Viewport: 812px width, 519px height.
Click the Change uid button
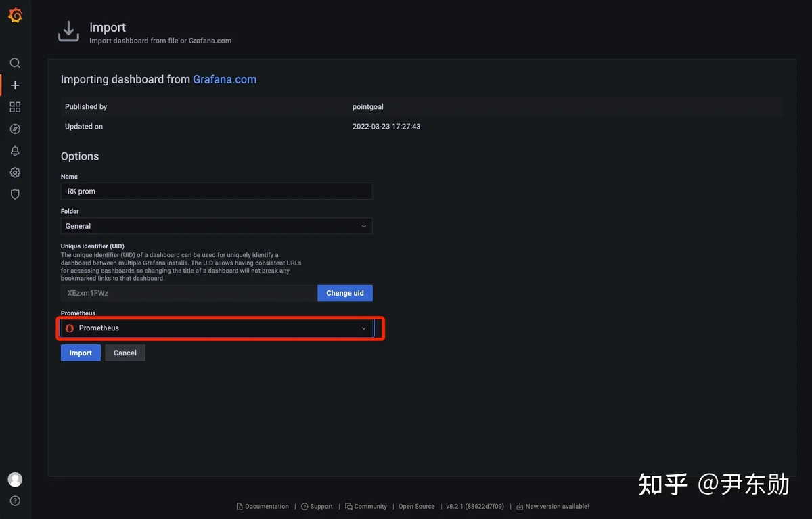[345, 293]
